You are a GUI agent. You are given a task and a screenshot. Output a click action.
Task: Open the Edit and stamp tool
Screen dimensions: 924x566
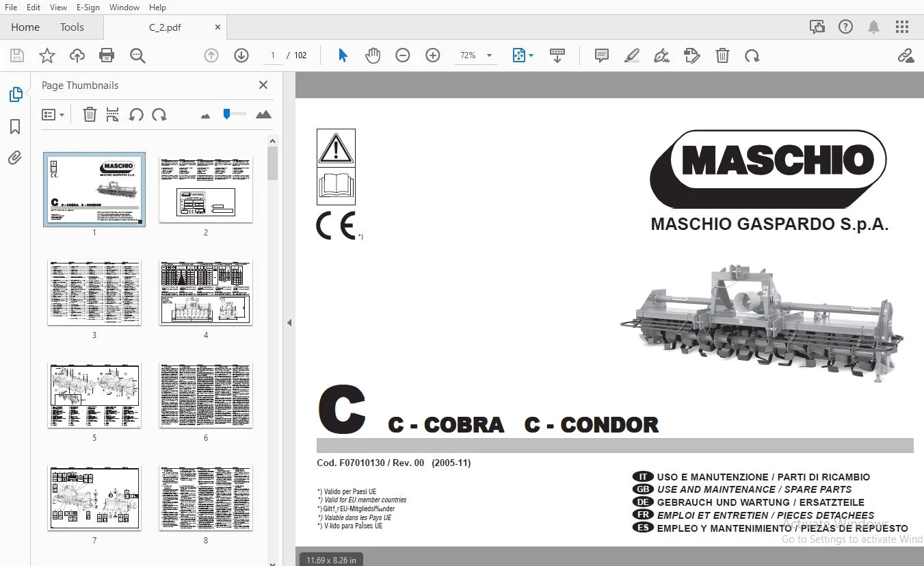(692, 55)
